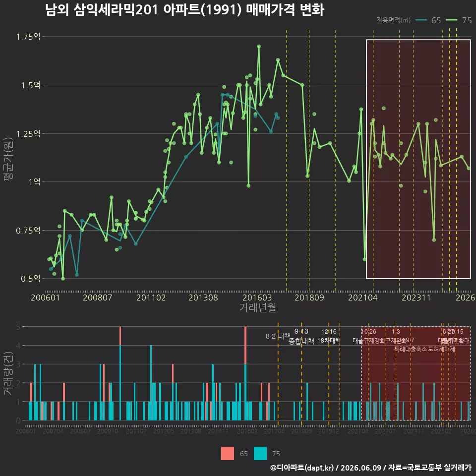Click the 202311 tick on price chart axis
476x476 pixels.
pyautogui.click(x=416, y=297)
